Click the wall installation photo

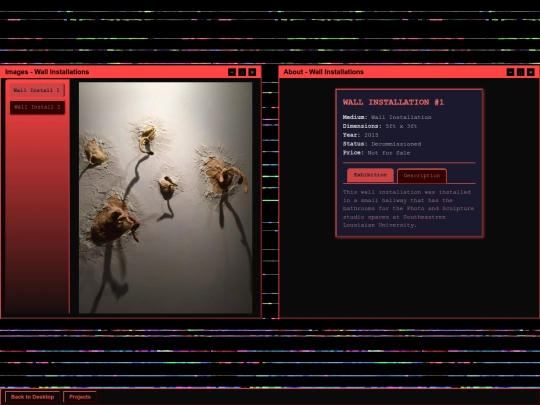[166, 198]
